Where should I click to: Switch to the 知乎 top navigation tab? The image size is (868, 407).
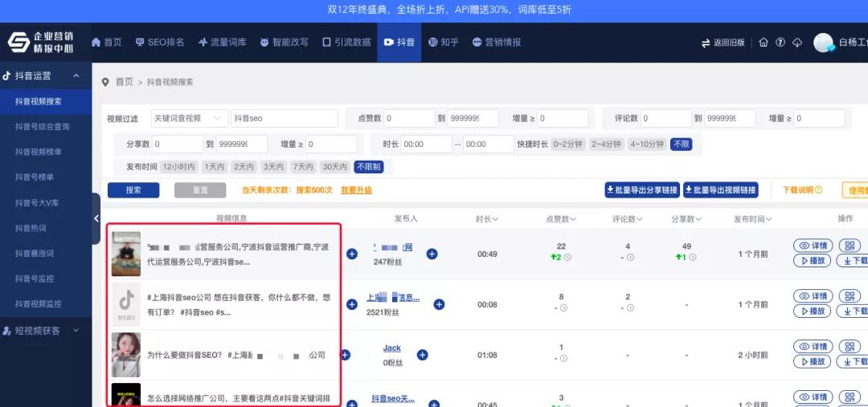[443, 43]
